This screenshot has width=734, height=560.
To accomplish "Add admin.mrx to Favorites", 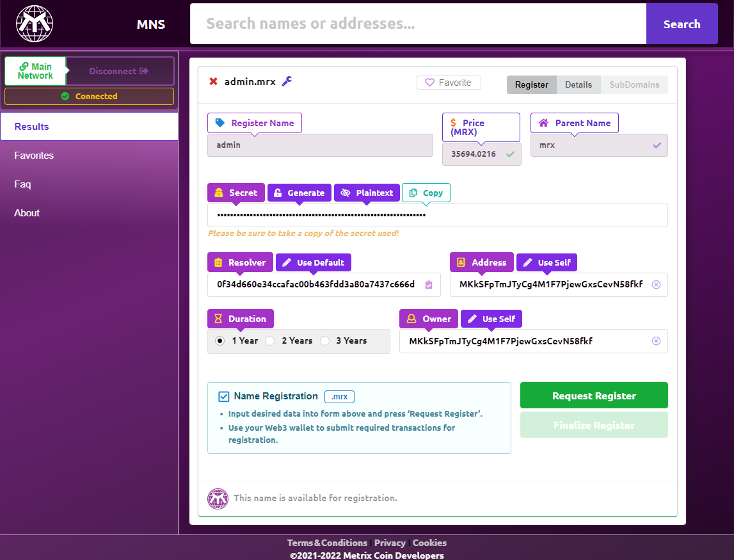I will tap(449, 83).
